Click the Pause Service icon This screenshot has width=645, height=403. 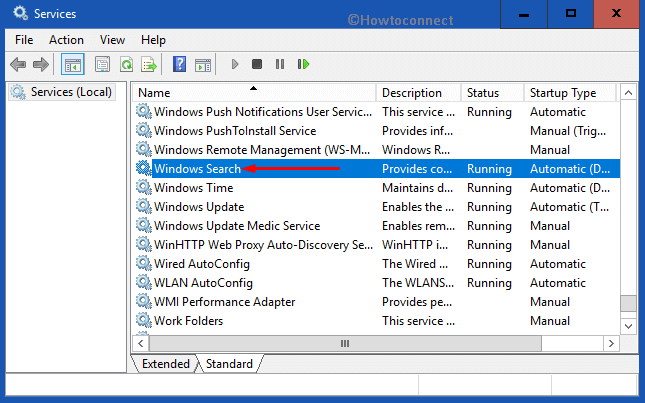(280, 64)
